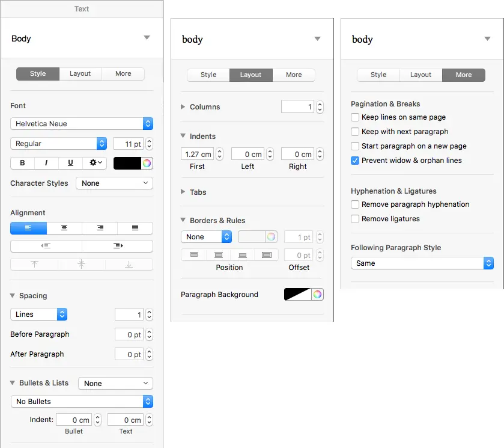Screen dimensions: 504x448
Task: Open the More tab in Body panel
Action: tap(123, 74)
